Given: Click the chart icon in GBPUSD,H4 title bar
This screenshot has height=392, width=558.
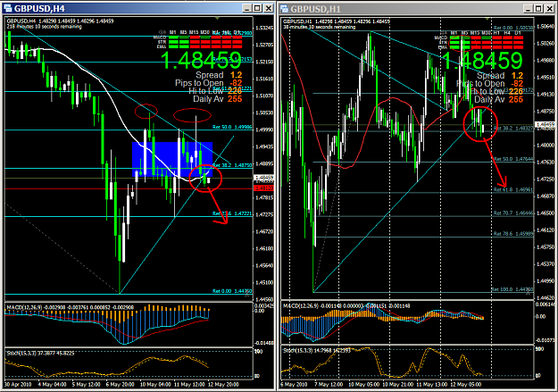Looking at the screenshot, I should click(7, 8).
